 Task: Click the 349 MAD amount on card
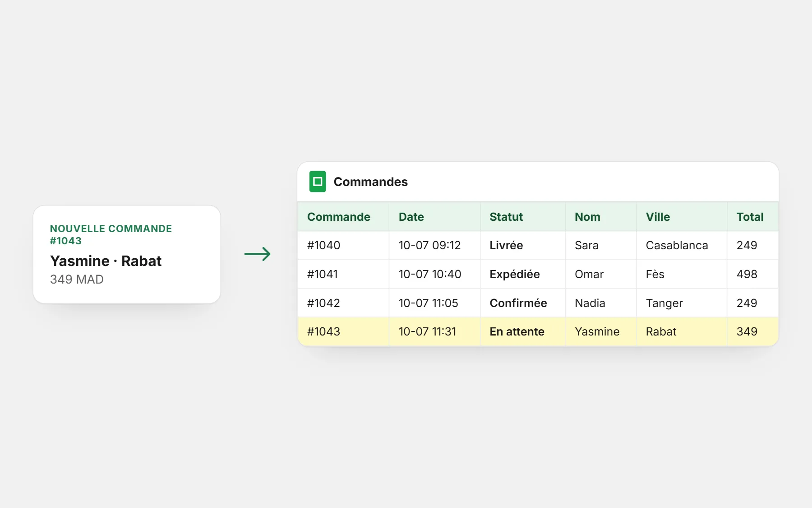77,280
